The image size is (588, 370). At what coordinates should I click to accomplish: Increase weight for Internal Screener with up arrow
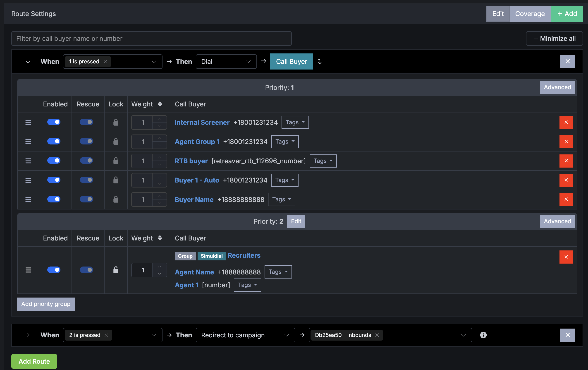(x=160, y=119)
